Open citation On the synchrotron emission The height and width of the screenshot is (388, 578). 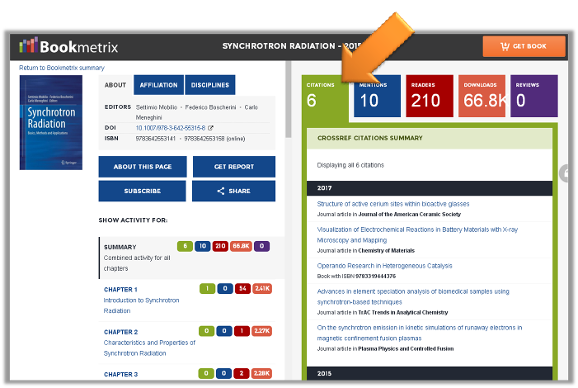click(419, 333)
